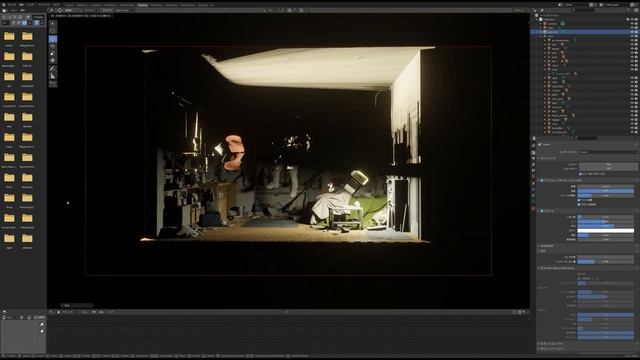Select the Scale tool
Viewport: 640px width, 360px height.
tap(53, 53)
